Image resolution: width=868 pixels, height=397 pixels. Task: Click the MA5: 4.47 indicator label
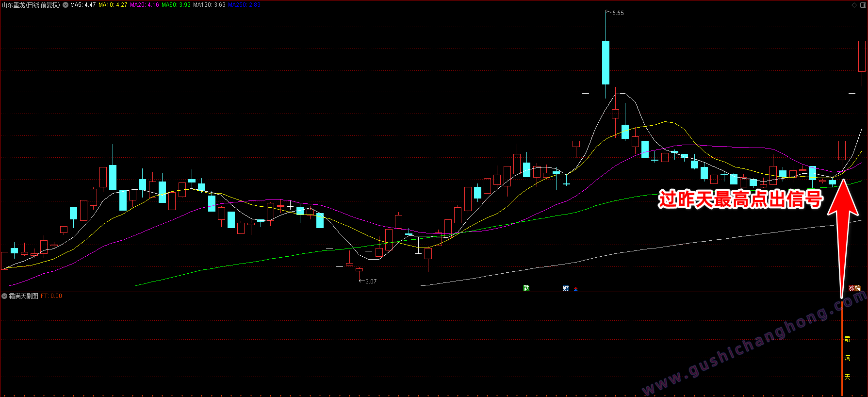point(83,5)
